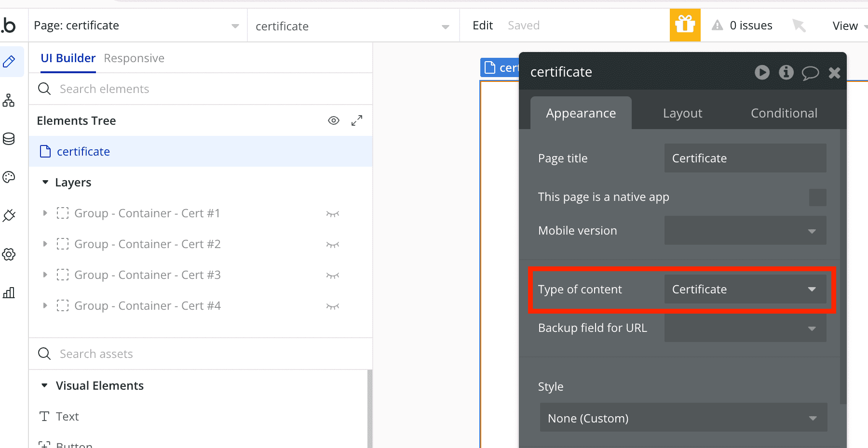
Task: Open the Plugins tab plug icon
Action: click(x=9, y=215)
